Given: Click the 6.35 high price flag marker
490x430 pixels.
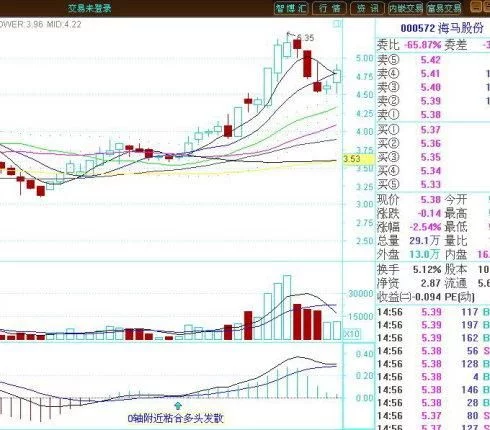Looking at the screenshot, I should 301,36.
